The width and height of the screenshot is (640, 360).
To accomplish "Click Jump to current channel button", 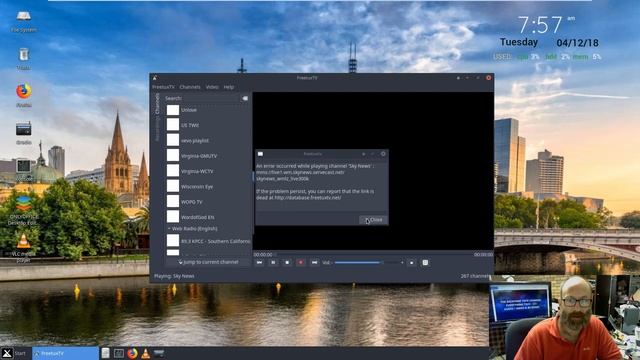I will coord(208,262).
